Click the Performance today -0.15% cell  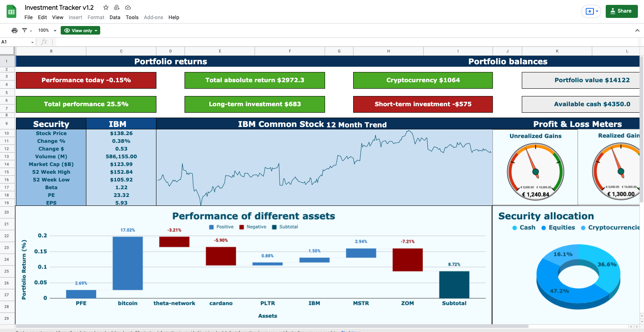(86, 80)
